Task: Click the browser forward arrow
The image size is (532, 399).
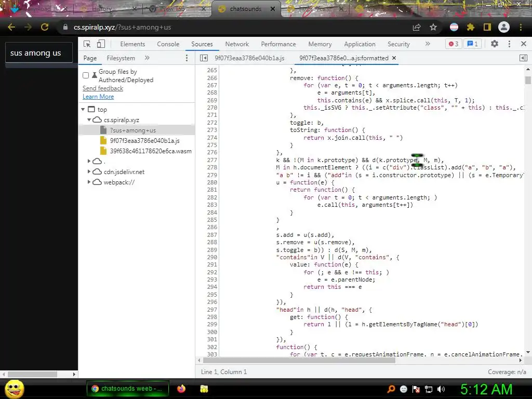Action: (x=28, y=27)
